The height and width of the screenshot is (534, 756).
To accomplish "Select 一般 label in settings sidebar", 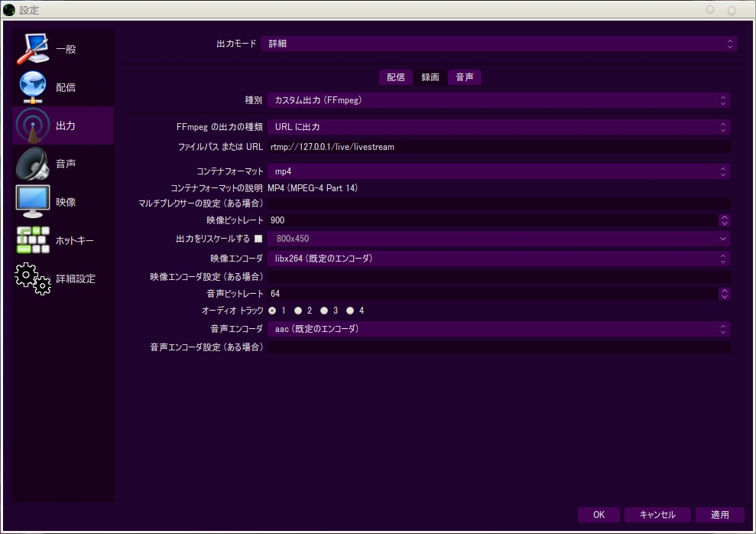I will (x=66, y=49).
